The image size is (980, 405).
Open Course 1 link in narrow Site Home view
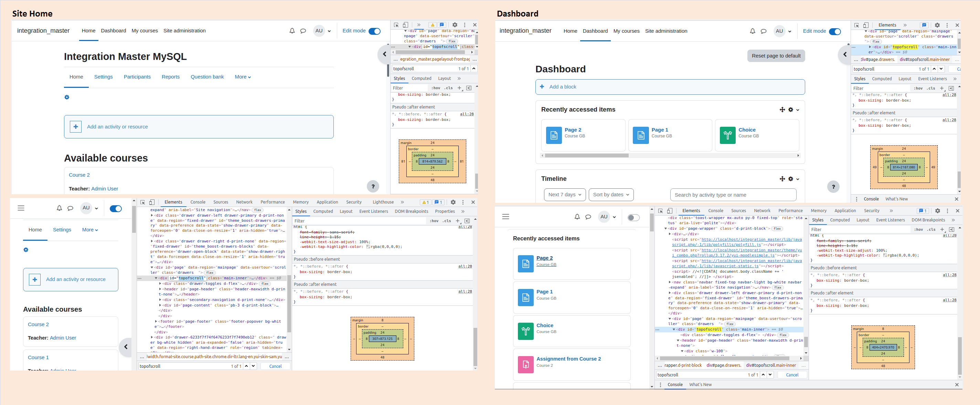pos(38,357)
